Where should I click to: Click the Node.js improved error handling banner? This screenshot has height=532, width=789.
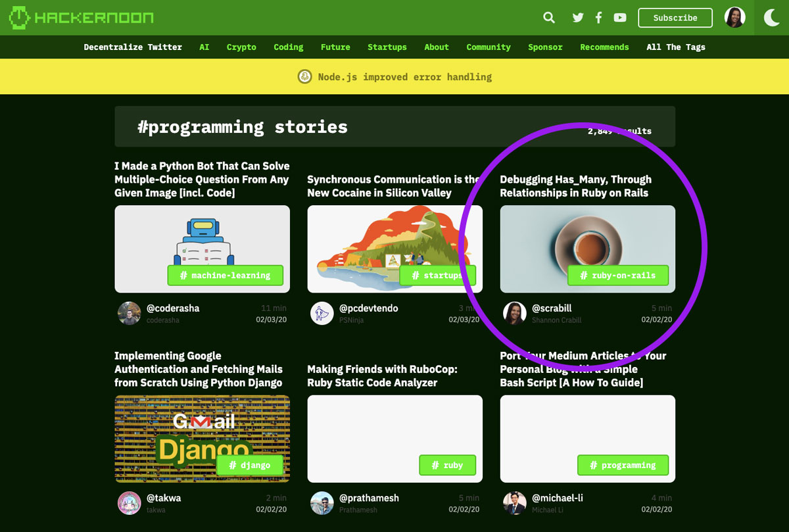tap(394, 76)
